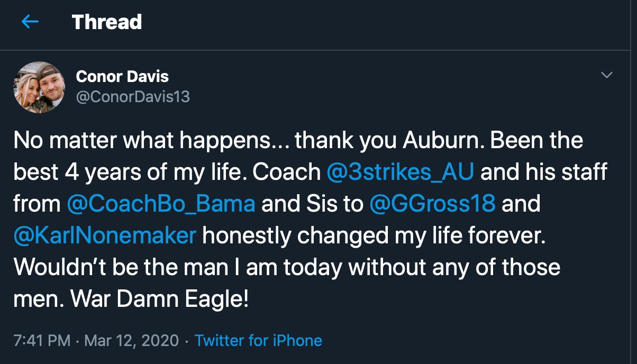
Task: Visit the @3strikes_AU mention
Action: [x=401, y=172]
